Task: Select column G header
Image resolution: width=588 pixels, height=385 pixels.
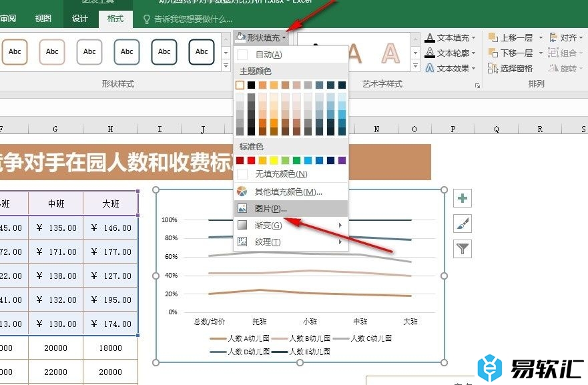Action: 55,129
